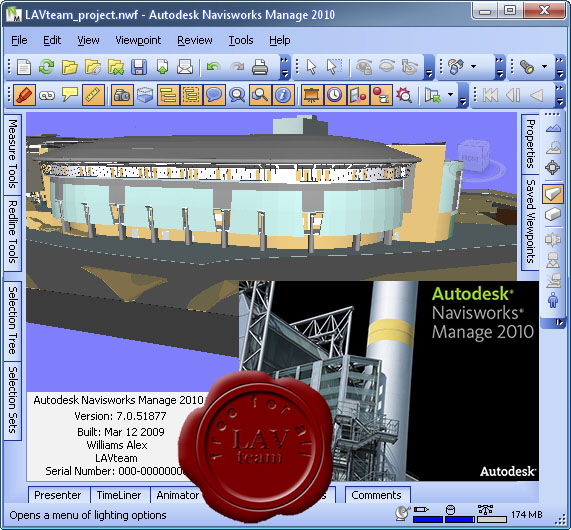Switch to the Presenter tab
The width and height of the screenshot is (571, 530).
58,495
